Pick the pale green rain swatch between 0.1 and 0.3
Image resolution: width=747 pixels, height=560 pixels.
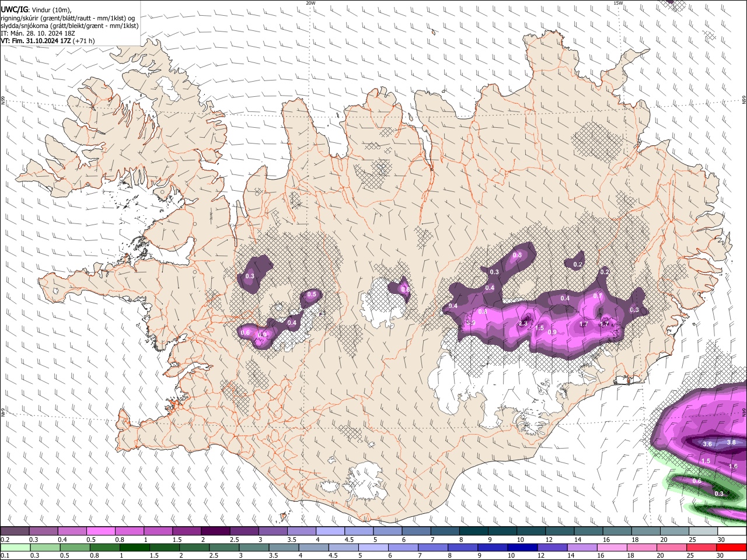(15, 547)
